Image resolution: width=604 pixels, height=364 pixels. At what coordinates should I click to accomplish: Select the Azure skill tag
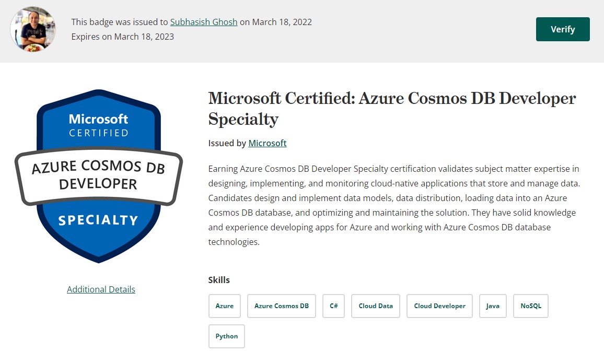click(225, 306)
